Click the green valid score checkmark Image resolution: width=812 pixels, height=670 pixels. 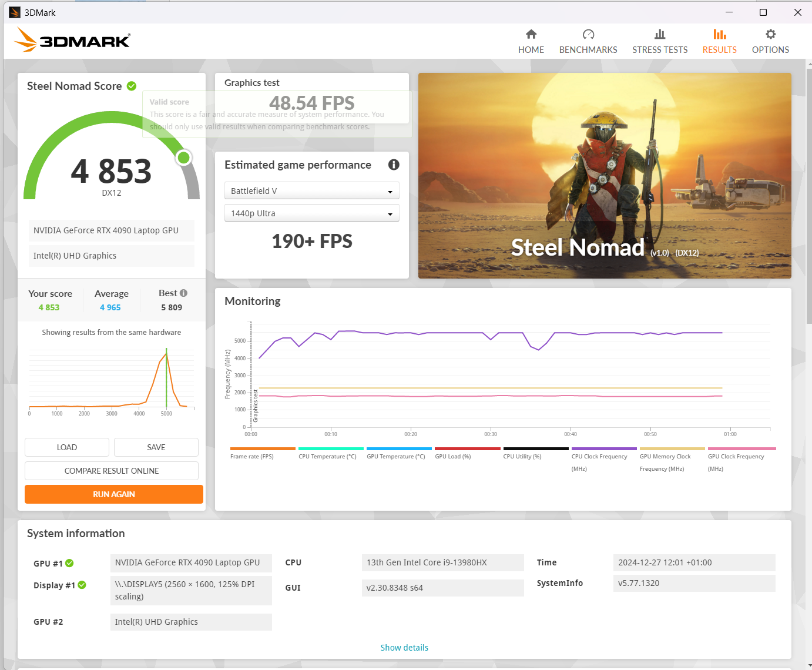click(x=132, y=86)
